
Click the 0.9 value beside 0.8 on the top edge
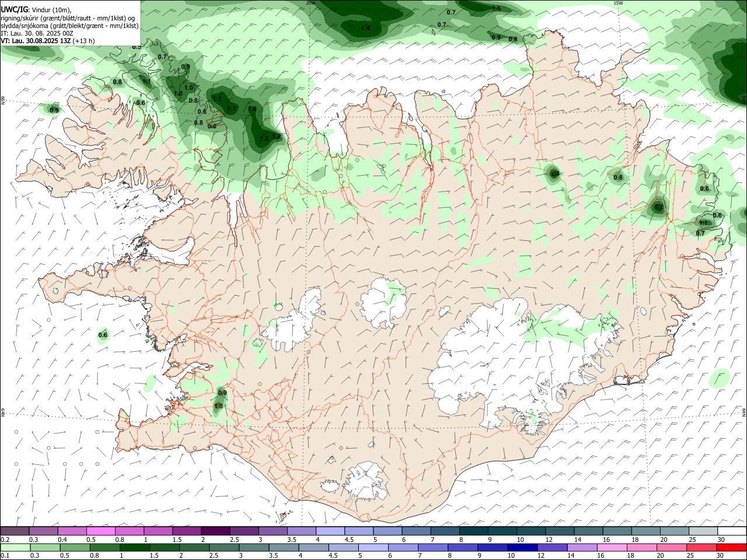(x=496, y=37)
